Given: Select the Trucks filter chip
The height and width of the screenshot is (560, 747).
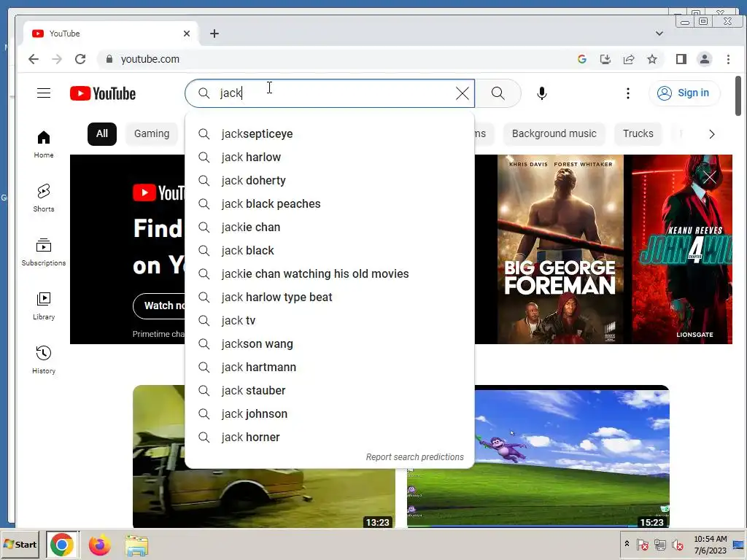Looking at the screenshot, I should [x=638, y=134].
